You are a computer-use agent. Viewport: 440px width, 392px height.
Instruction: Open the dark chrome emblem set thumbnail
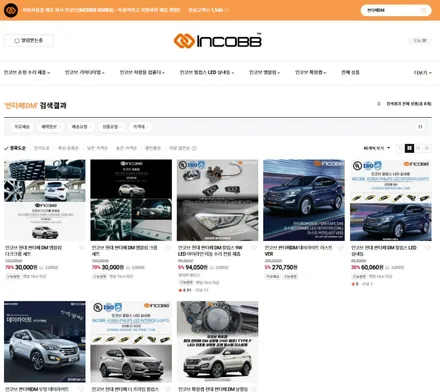click(x=45, y=200)
